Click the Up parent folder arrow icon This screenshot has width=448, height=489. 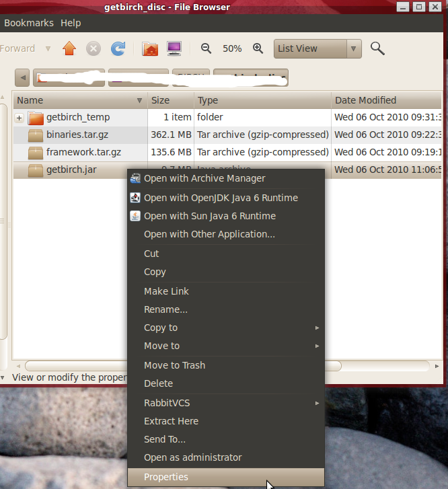click(x=69, y=48)
